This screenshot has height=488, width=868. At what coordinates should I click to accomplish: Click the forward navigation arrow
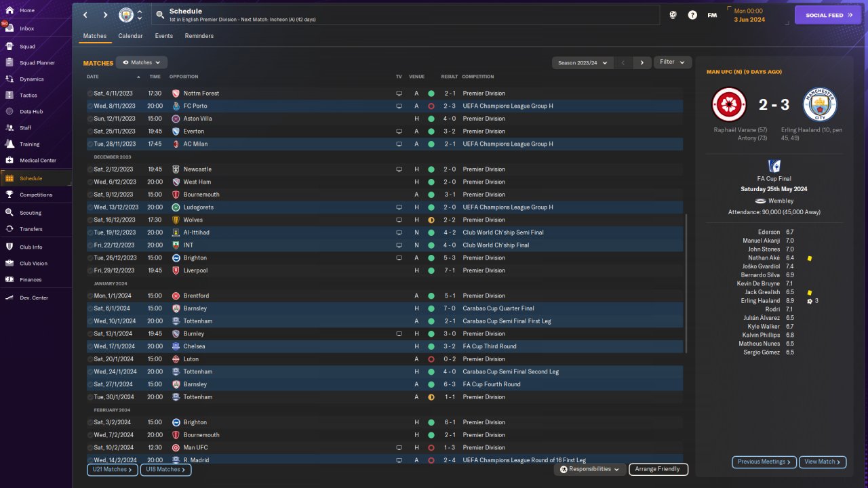(x=105, y=15)
